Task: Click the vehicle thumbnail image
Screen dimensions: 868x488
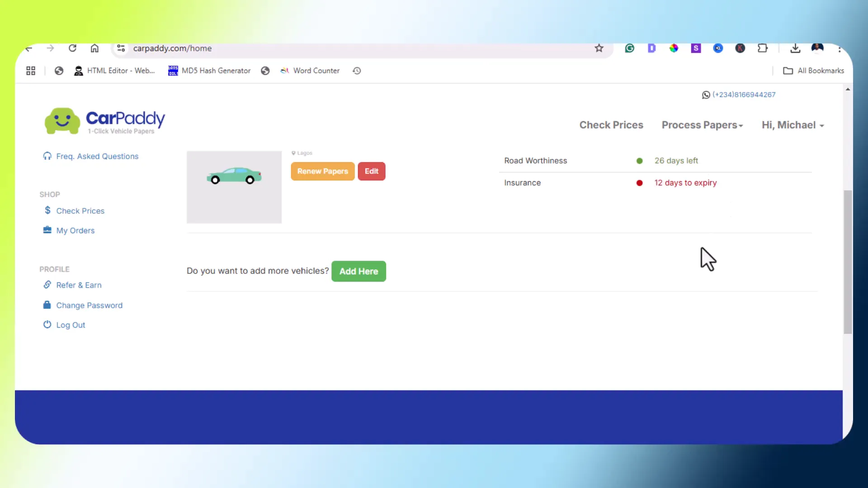Action: point(234,187)
